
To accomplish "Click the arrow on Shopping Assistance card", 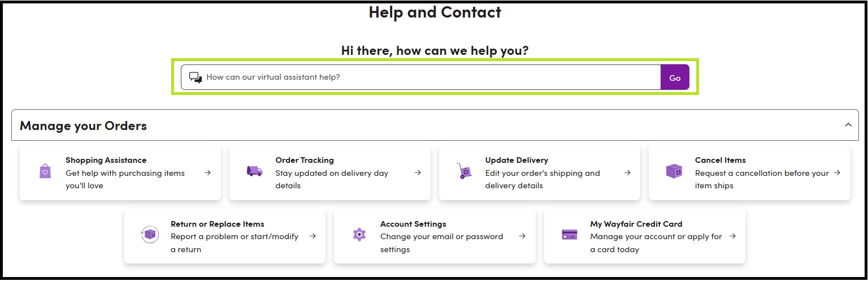I will [207, 173].
